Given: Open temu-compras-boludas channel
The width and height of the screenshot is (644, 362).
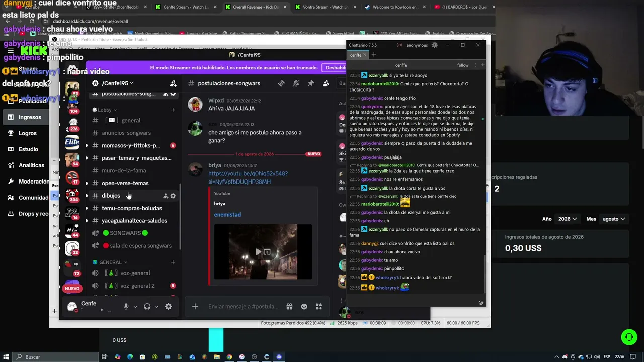Looking at the screenshot, I should 131,208.
